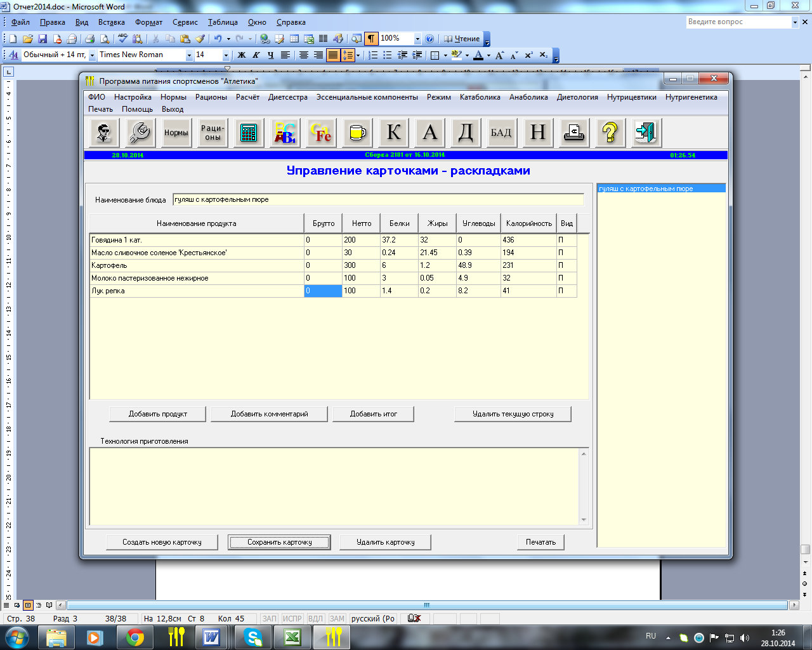This screenshot has height=650, width=812.
Task: Expand the font size dropdown
Action: point(226,55)
